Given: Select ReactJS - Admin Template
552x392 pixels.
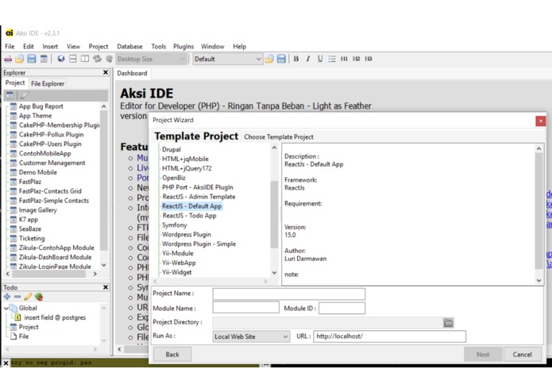Looking at the screenshot, I should point(199,197).
